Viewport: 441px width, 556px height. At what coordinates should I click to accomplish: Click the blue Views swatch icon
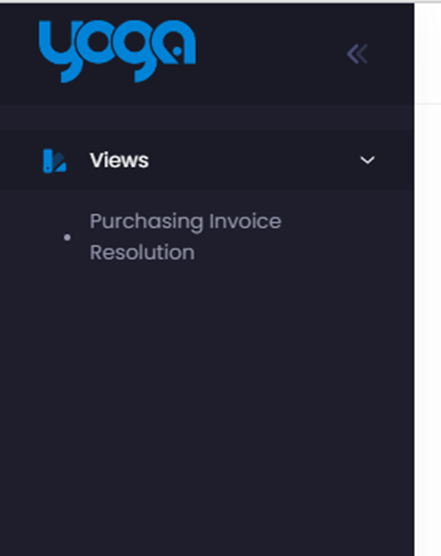point(54,161)
